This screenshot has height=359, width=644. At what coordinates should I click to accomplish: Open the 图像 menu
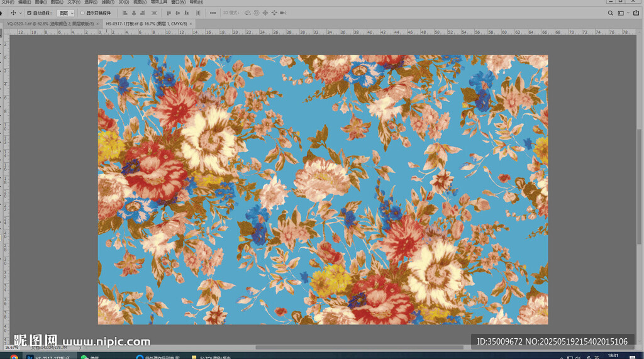point(41,2)
